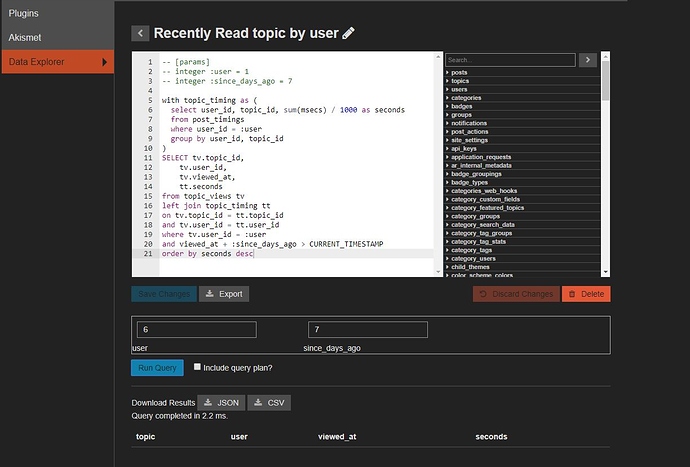This screenshot has width=690, height=467.
Task: Open Plugins in the sidebar
Action: (x=58, y=13)
